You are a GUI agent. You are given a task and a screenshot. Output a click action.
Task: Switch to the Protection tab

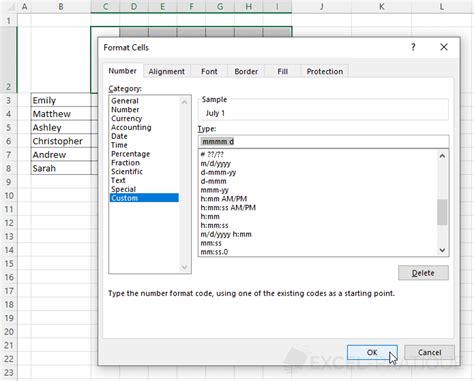tap(325, 71)
